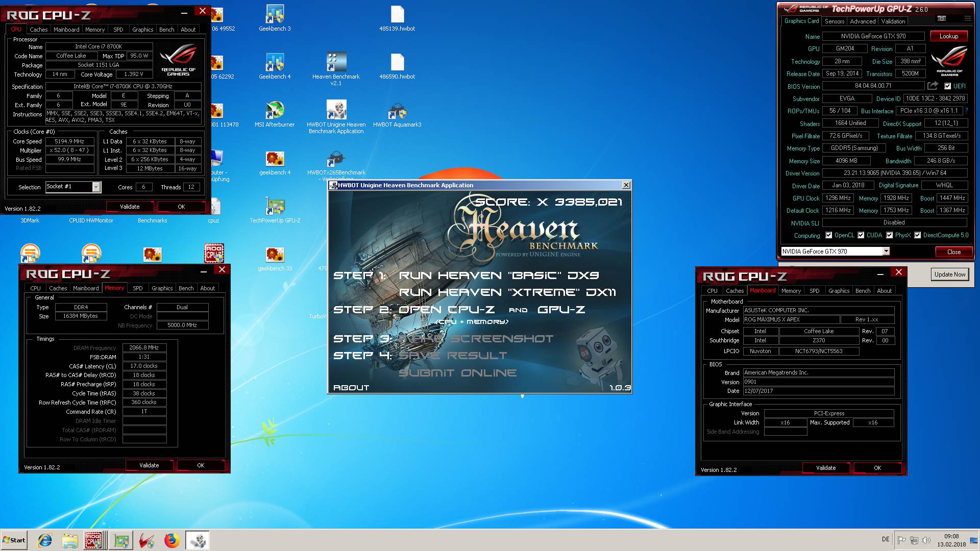This screenshot has height=551, width=980.
Task: Toggle the OpenCL checkbox in GPU-Z
Action: 828,235
